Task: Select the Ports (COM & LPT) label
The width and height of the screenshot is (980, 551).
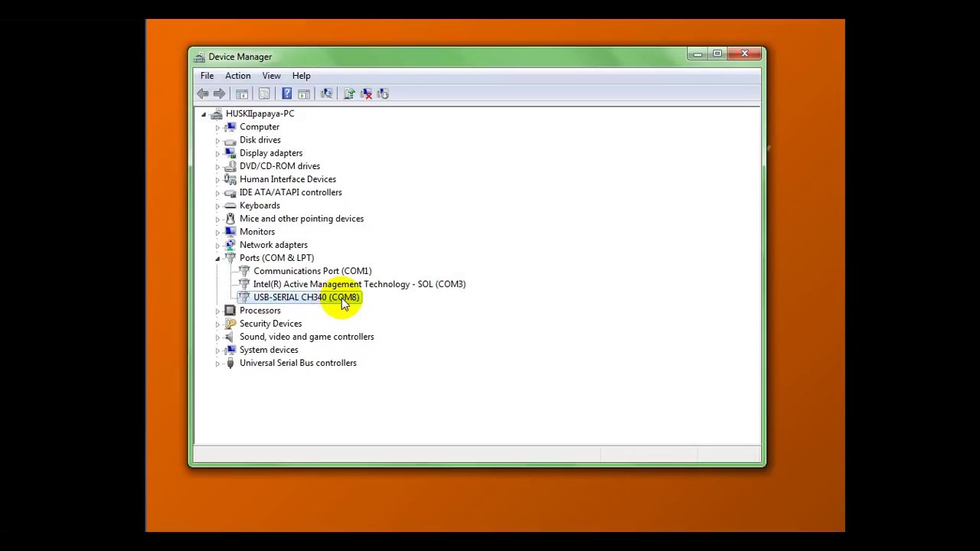Action: pos(276,258)
